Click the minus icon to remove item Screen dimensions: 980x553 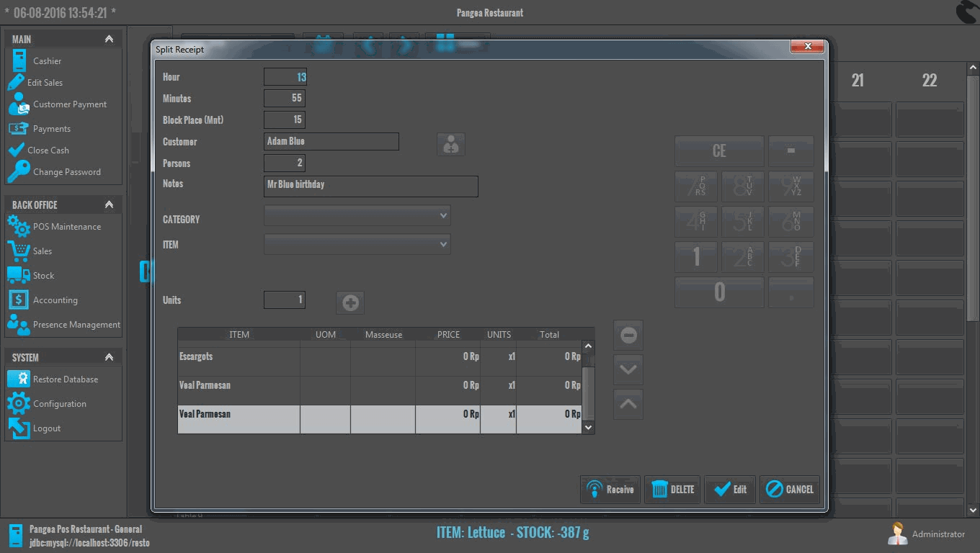pyautogui.click(x=628, y=336)
